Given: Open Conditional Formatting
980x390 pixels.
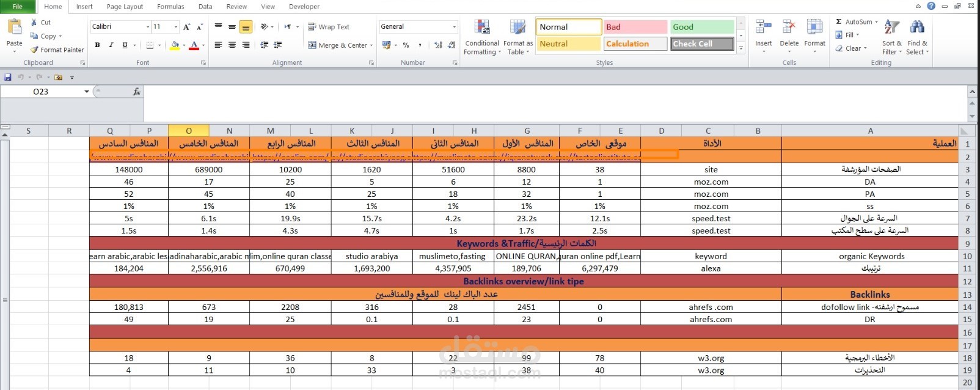Looking at the screenshot, I should pos(482,37).
